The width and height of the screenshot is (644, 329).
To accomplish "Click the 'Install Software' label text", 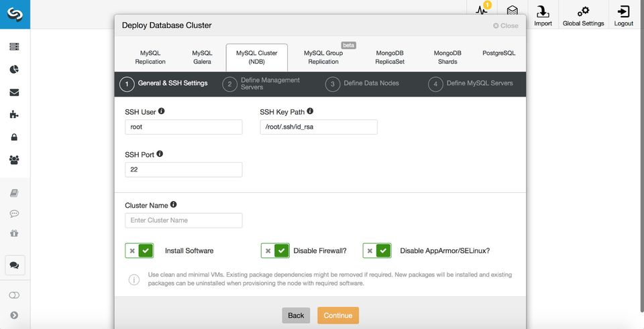I will 189,251.
